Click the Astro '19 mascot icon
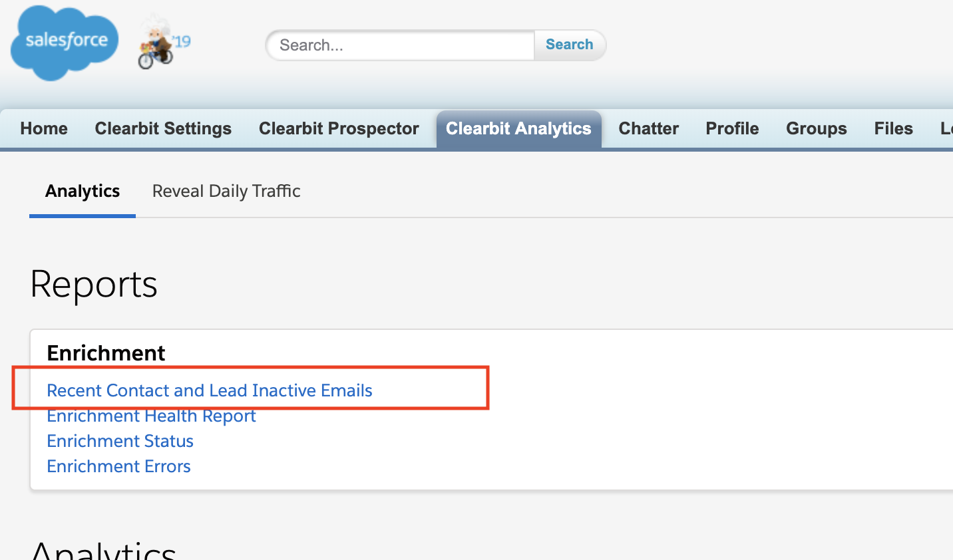The width and height of the screenshot is (953, 560). coord(164,43)
